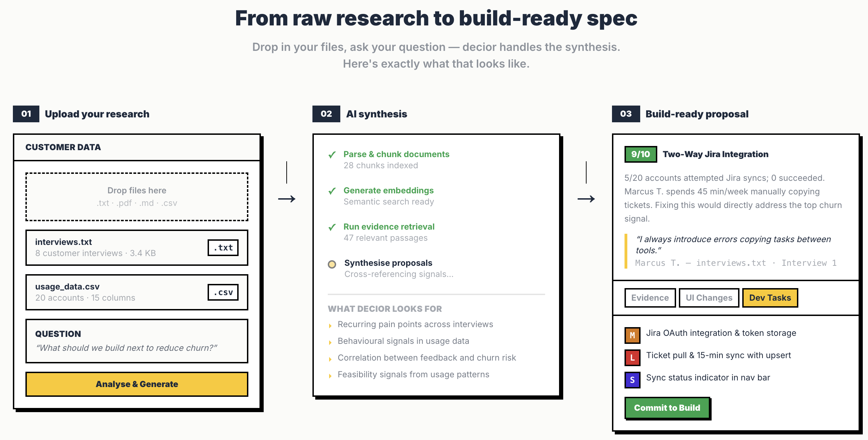Click the arrow beside Behavioural signals

[330, 342]
